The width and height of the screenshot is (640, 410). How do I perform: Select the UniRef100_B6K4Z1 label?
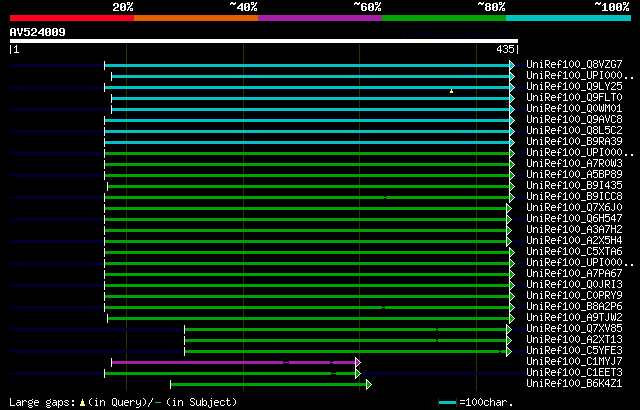pyautogui.click(x=574, y=384)
